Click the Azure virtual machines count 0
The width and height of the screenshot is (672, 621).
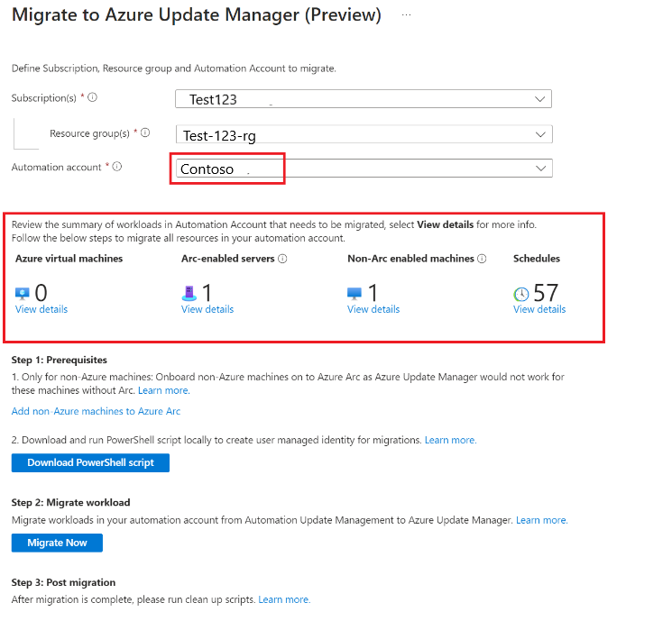tap(41, 293)
